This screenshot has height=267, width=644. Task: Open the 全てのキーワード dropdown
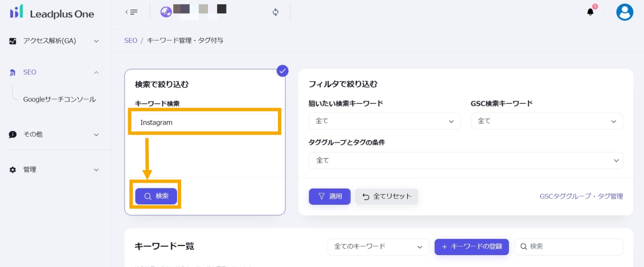pos(378,247)
